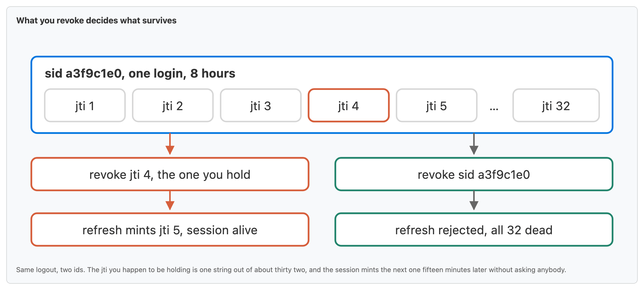Click the jti 5 token box

tap(436, 105)
